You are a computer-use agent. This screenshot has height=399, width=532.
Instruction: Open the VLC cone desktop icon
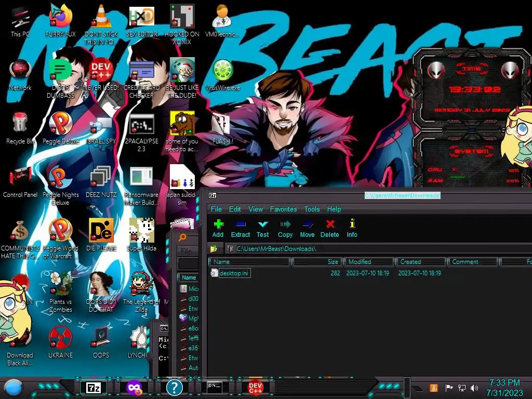click(x=101, y=24)
